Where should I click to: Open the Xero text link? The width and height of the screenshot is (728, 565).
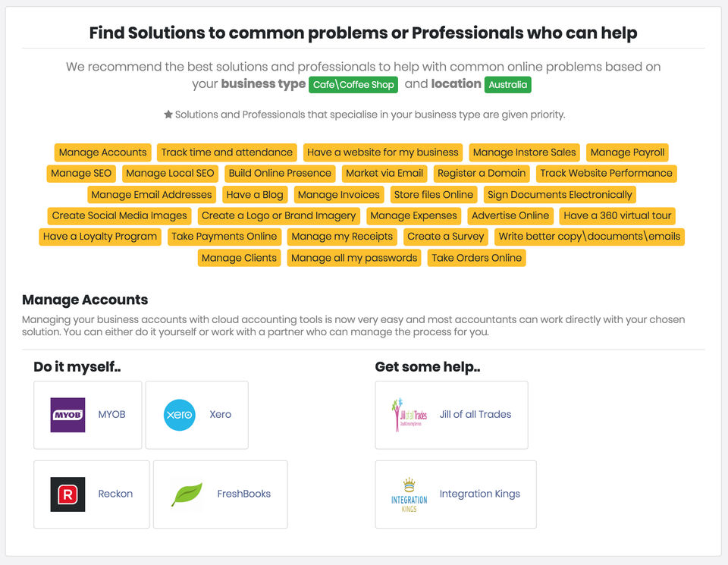(x=221, y=415)
